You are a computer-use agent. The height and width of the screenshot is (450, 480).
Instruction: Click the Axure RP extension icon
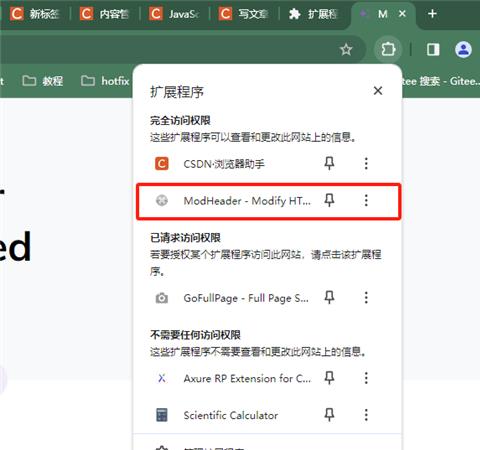tap(162, 378)
